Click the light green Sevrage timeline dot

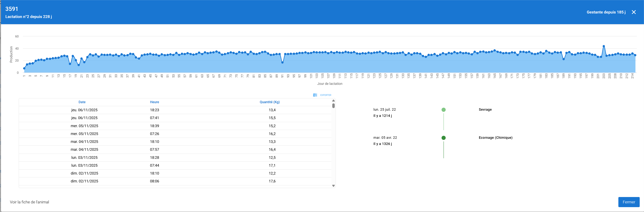click(x=443, y=110)
